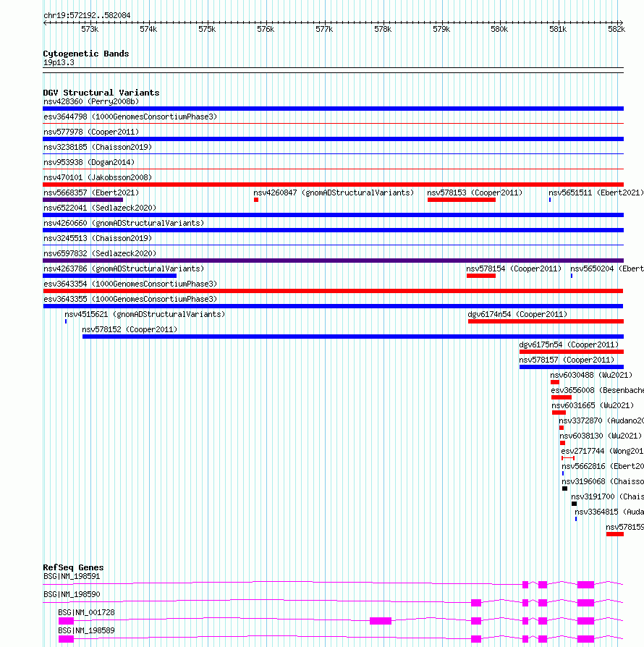Click the blue nsv578152 (Cooper2011) bar

click(352, 337)
